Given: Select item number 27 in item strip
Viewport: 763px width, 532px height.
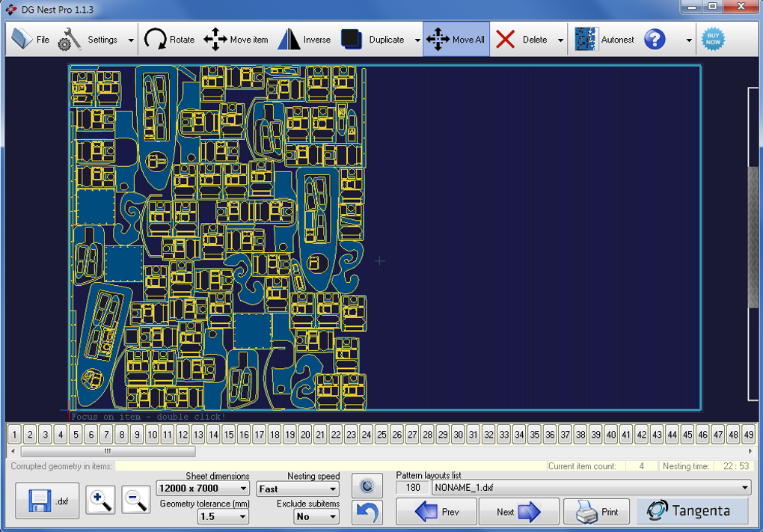Looking at the screenshot, I should click(412, 434).
